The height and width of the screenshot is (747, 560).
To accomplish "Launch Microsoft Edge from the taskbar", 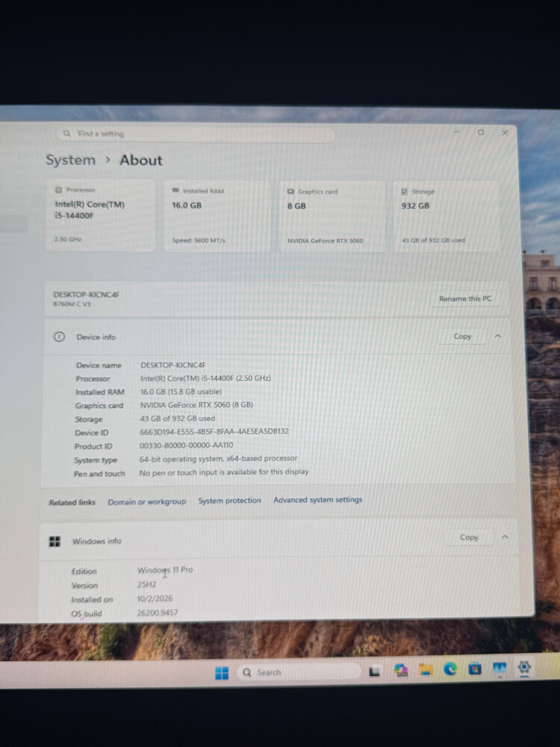I will [x=450, y=669].
